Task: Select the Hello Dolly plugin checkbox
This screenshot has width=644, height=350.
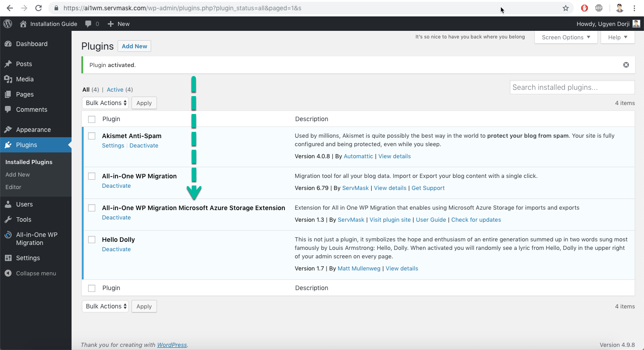Action: click(92, 240)
